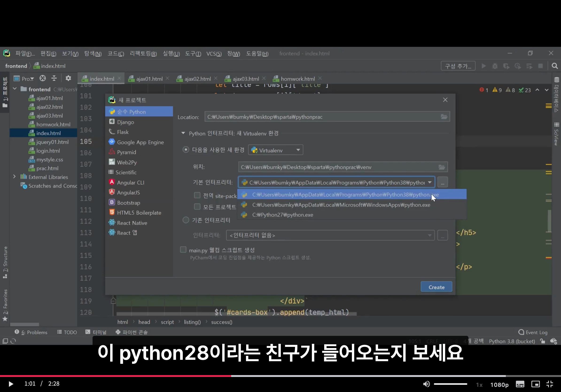This screenshot has height=392, width=561.
Task: Select 순수 Python project type
Action: 139,112
